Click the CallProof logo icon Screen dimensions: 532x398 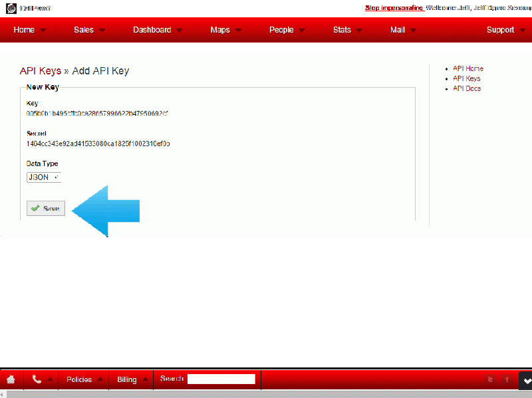(x=11, y=8)
